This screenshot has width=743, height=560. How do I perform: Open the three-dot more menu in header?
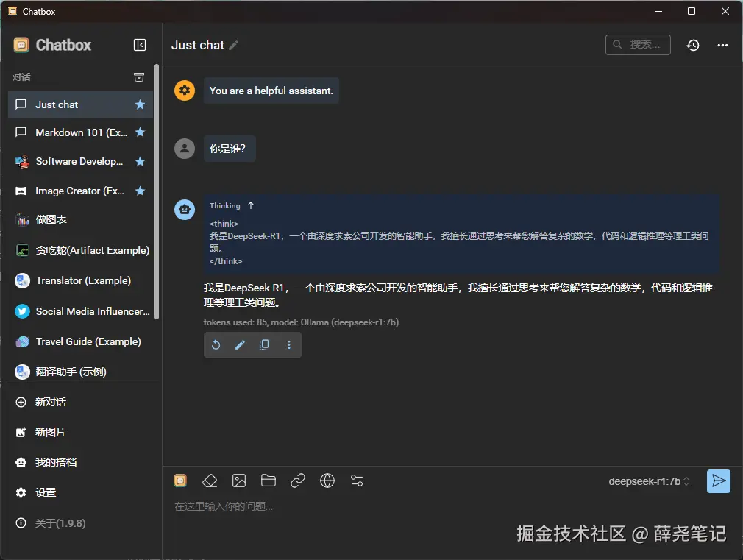[x=722, y=45]
